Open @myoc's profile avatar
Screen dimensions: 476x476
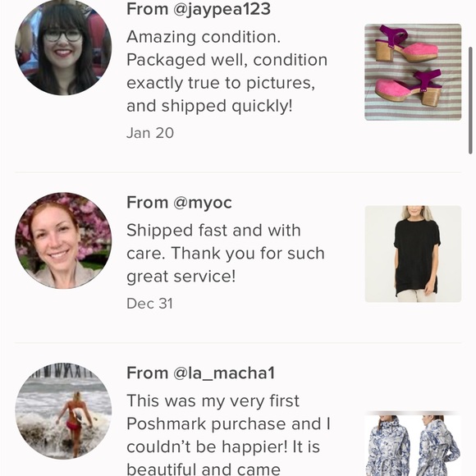(63, 240)
